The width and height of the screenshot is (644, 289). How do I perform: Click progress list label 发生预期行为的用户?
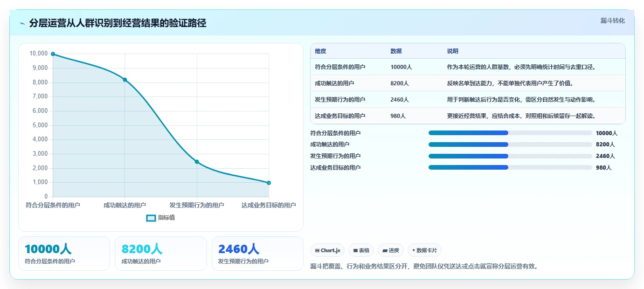[x=335, y=156]
